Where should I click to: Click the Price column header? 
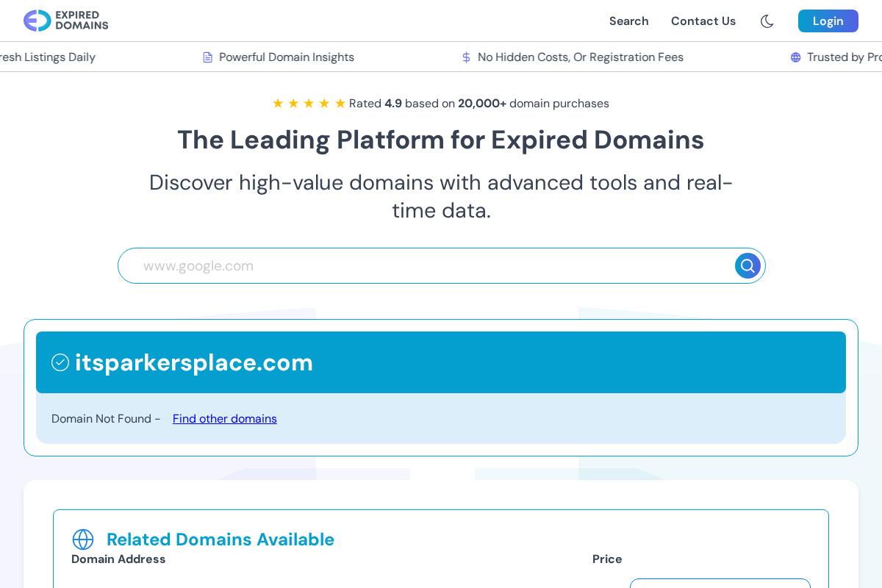[607, 559]
